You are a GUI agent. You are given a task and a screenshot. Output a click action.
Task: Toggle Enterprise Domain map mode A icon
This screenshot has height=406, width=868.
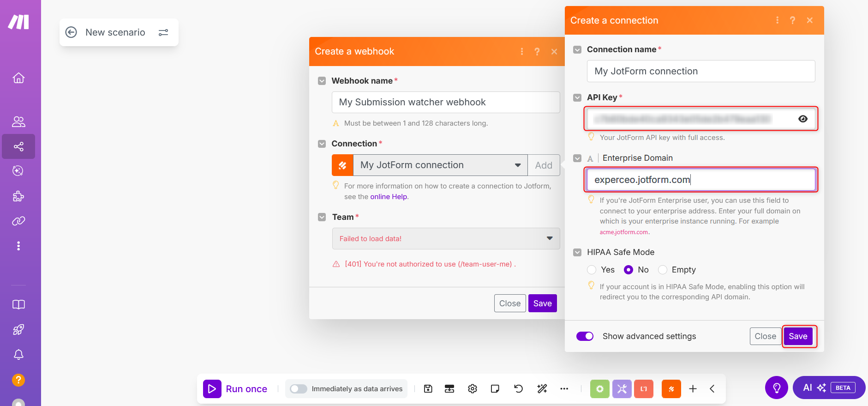point(590,158)
